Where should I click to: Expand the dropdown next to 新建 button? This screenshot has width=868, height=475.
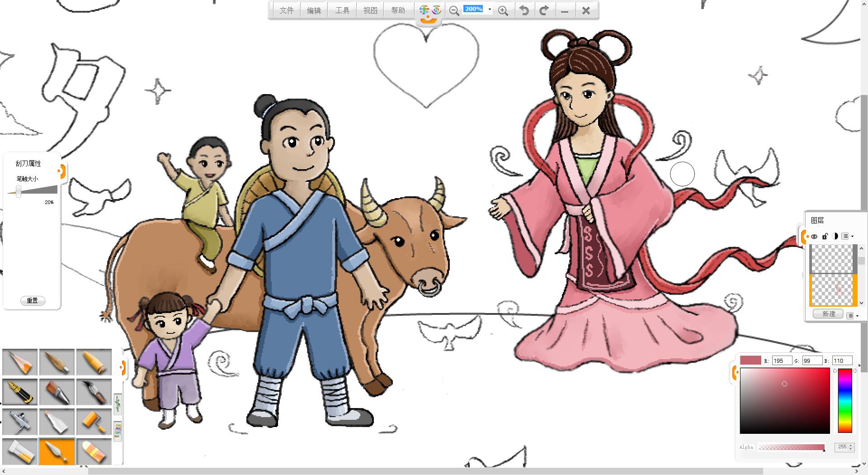pos(852,315)
